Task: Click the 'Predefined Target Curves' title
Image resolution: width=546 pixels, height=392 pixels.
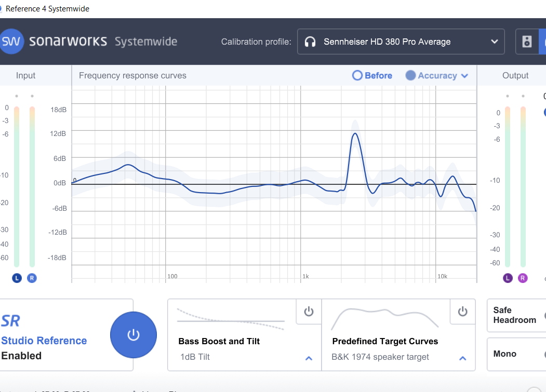Action: [385, 341]
